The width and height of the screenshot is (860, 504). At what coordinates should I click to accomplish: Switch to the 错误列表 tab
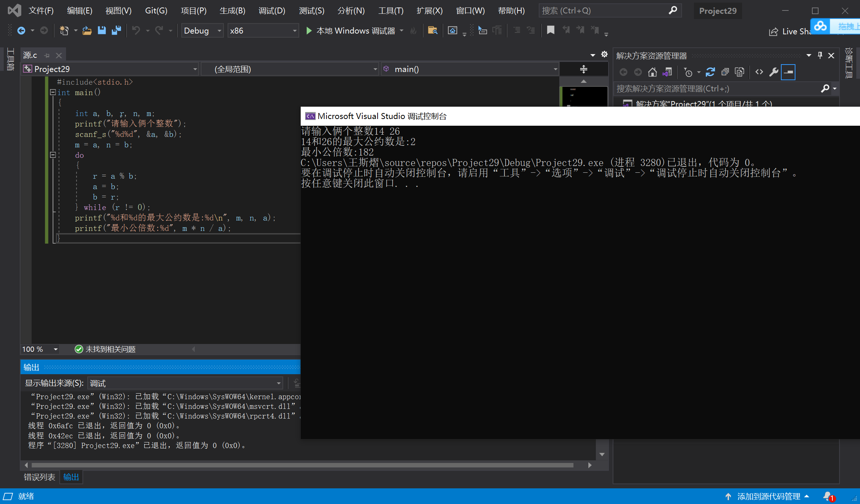tap(40, 477)
